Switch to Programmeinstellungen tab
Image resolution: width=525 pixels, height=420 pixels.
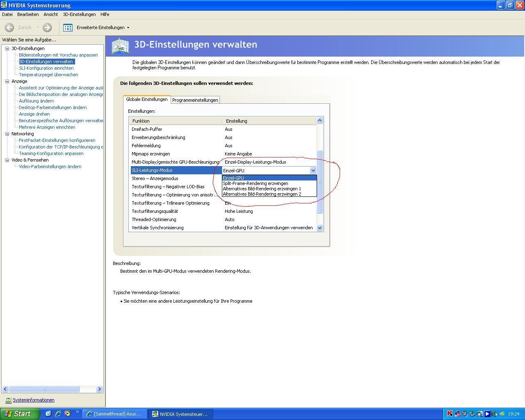coord(195,100)
